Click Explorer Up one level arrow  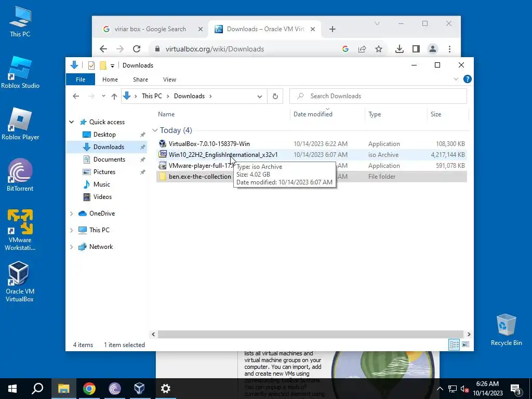coord(114,96)
